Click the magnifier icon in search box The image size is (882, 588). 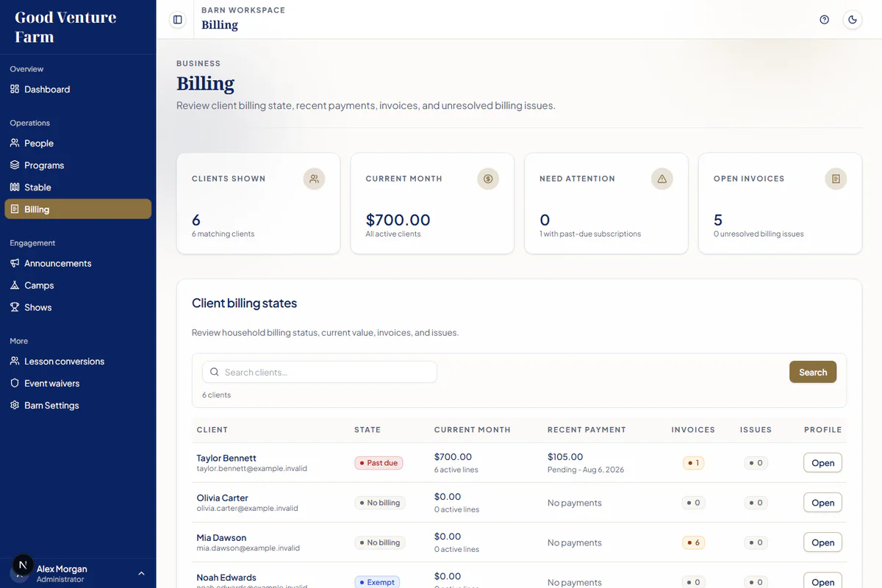[x=215, y=372]
